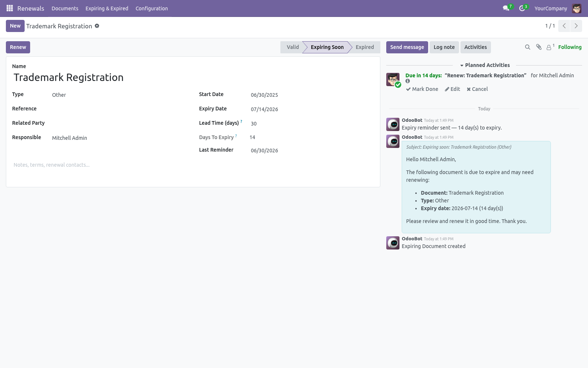Select the Expiring Soon status

coord(327,47)
